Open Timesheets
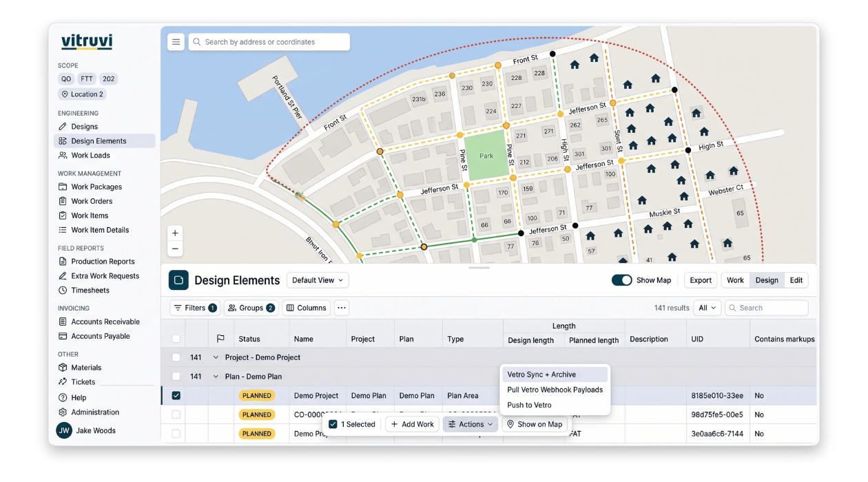The height and width of the screenshot is (482, 868). coord(90,291)
